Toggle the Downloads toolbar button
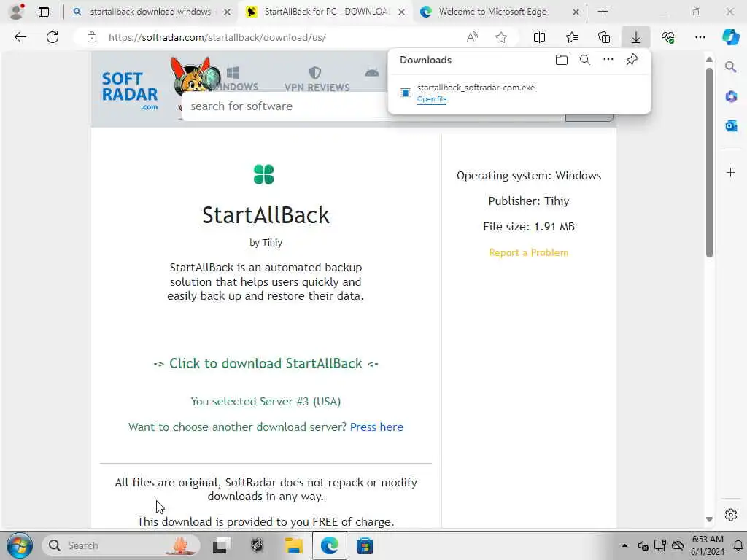This screenshot has width=747, height=560. click(x=636, y=37)
